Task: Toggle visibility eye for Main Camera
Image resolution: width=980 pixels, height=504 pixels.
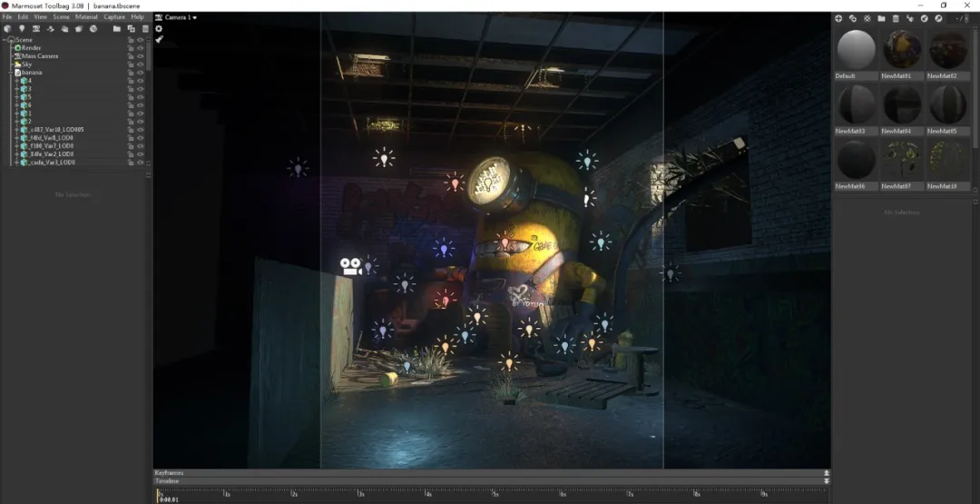Action: [x=141, y=56]
